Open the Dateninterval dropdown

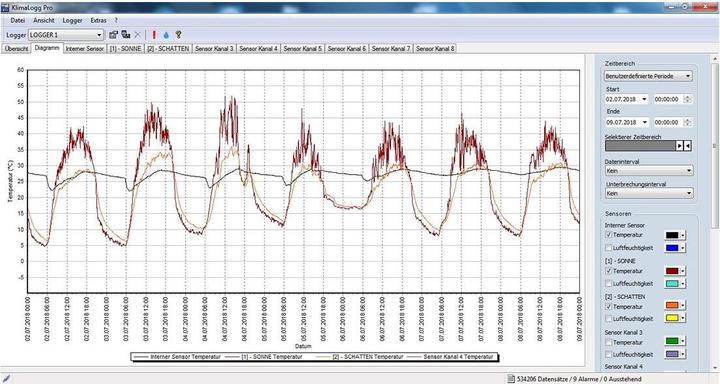pos(648,170)
